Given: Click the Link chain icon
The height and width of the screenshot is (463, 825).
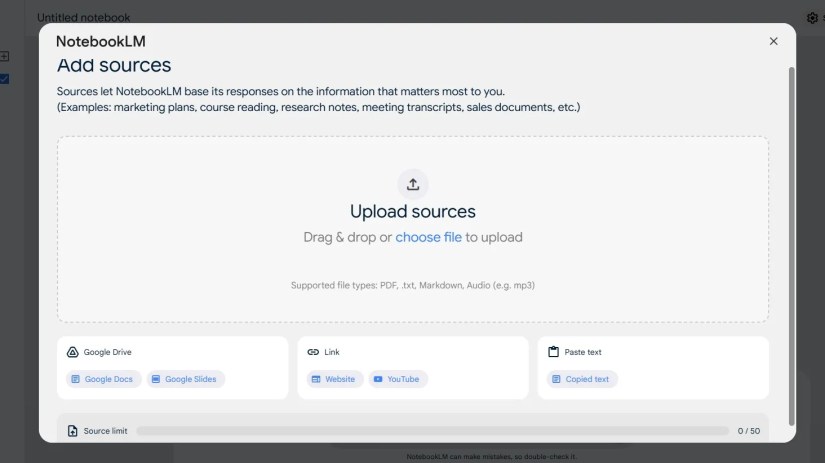Looking at the screenshot, I should [313, 352].
